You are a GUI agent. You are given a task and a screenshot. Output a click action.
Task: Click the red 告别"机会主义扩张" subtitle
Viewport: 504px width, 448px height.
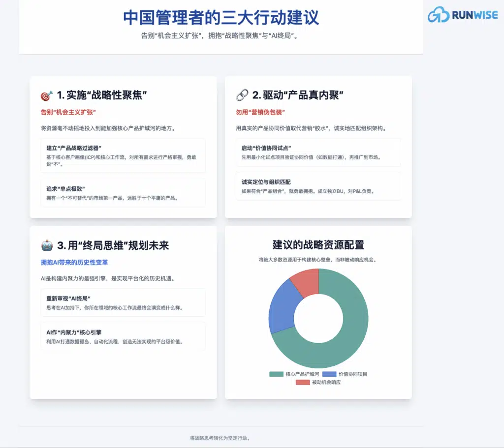(68, 112)
